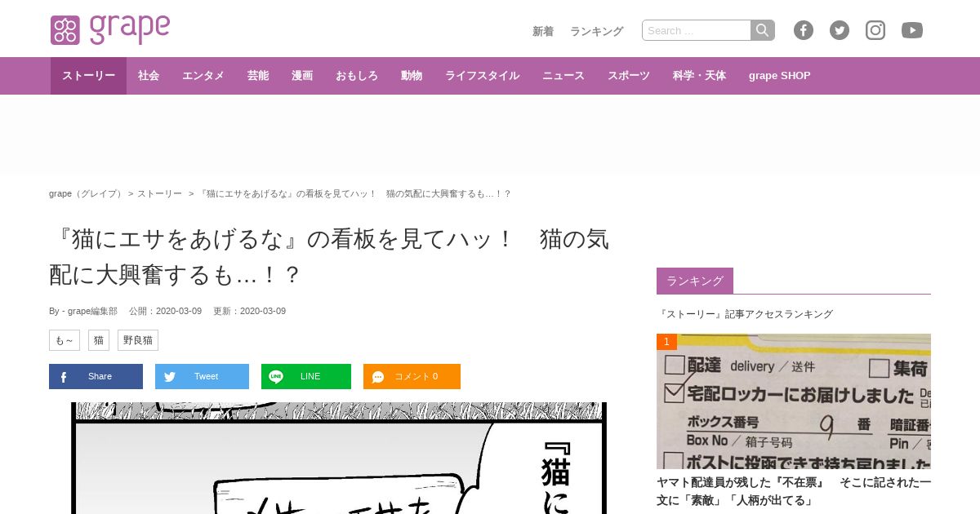Open the 新着 link
Screen dimensions: 980x514
(x=543, y=31)
